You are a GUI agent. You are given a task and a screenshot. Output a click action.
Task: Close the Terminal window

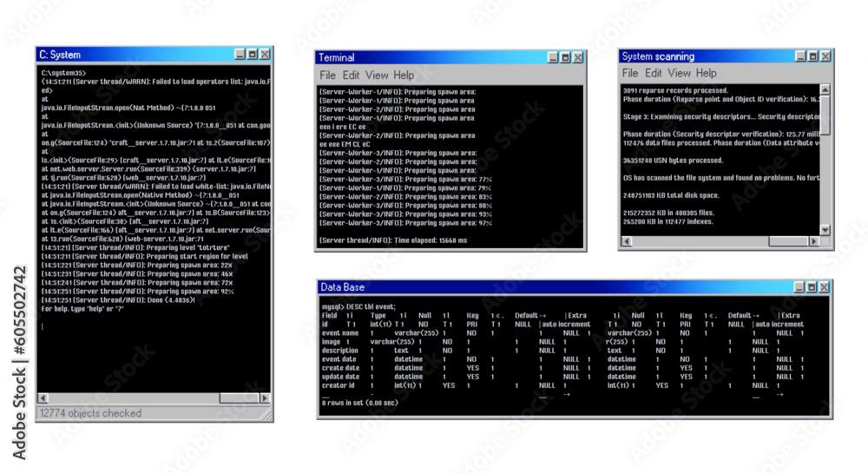[x=578, y=57]
